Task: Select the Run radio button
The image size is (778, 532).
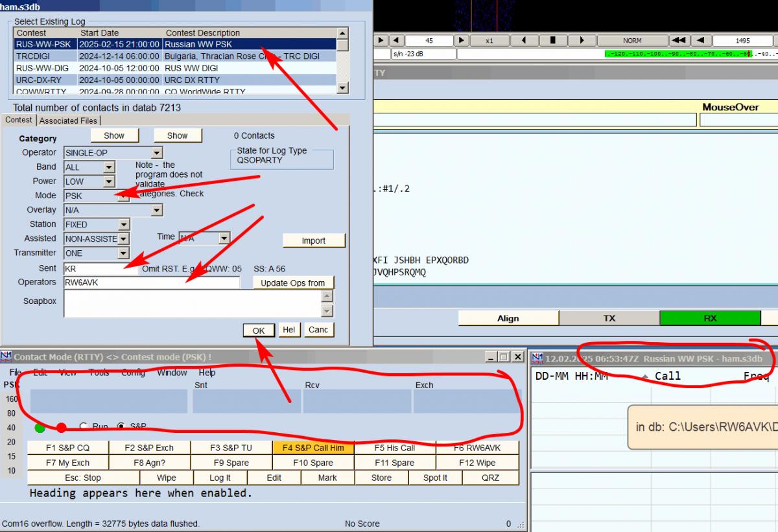Action: point(83,426)
